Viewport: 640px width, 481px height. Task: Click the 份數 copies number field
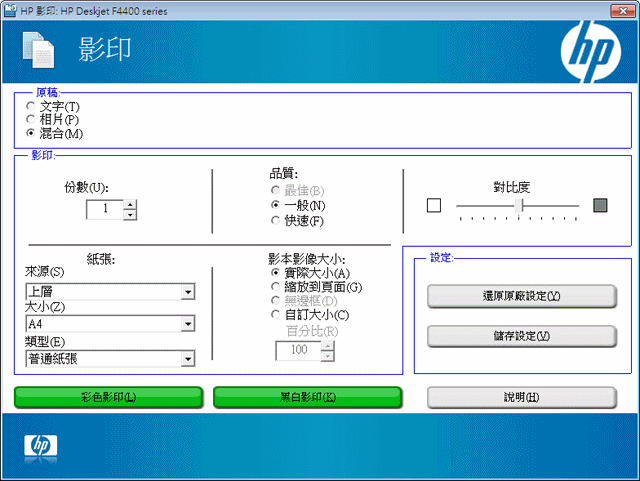(x=105, y=209)
